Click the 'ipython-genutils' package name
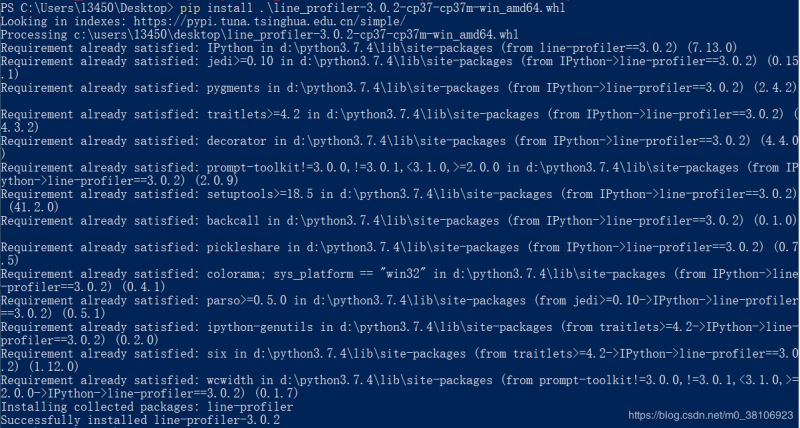Image resolution: width=800 pixels, height=428 pixels. [x=260, y=327]
